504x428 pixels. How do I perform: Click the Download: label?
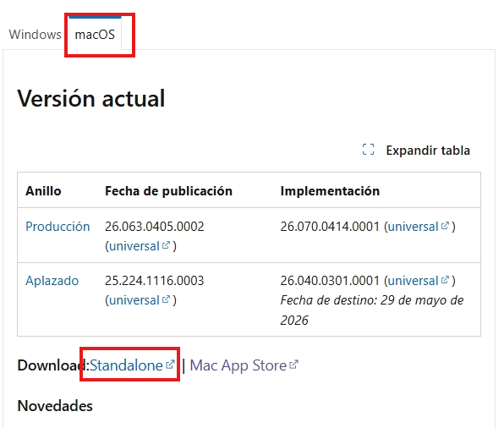point(53,365)
